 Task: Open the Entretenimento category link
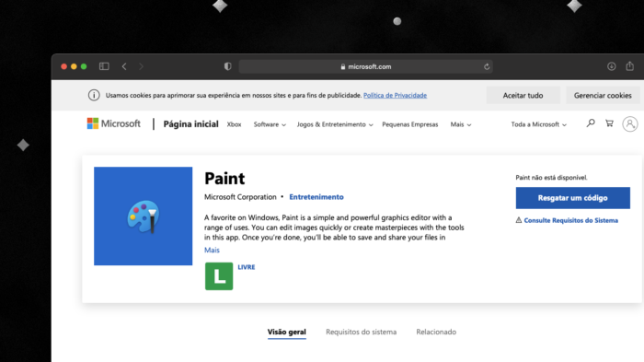point(316,196)
